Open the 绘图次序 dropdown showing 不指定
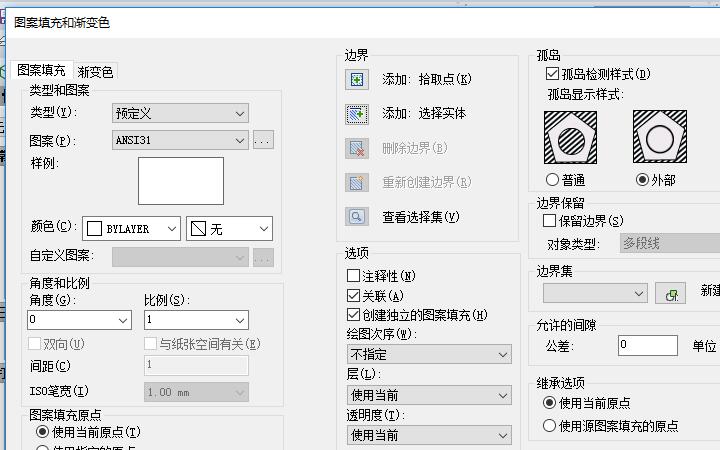Viewport: 720px width, 450px height. coord(429,354)
